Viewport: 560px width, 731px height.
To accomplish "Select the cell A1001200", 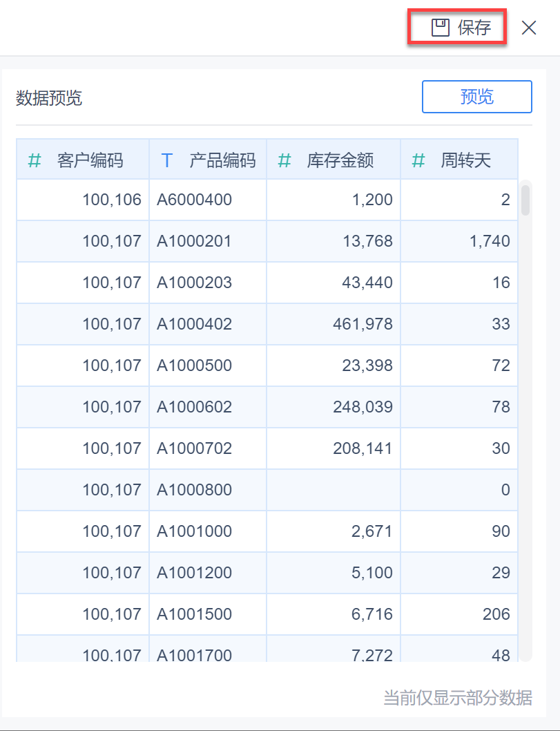I will click(208, 573).
